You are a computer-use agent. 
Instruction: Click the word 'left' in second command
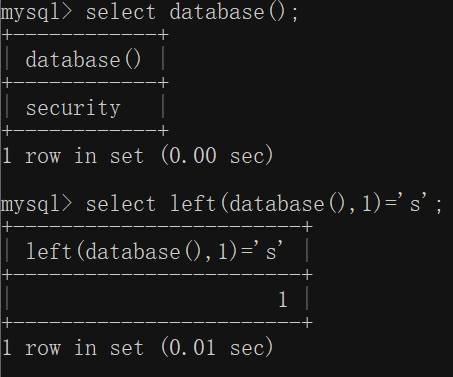193,204
